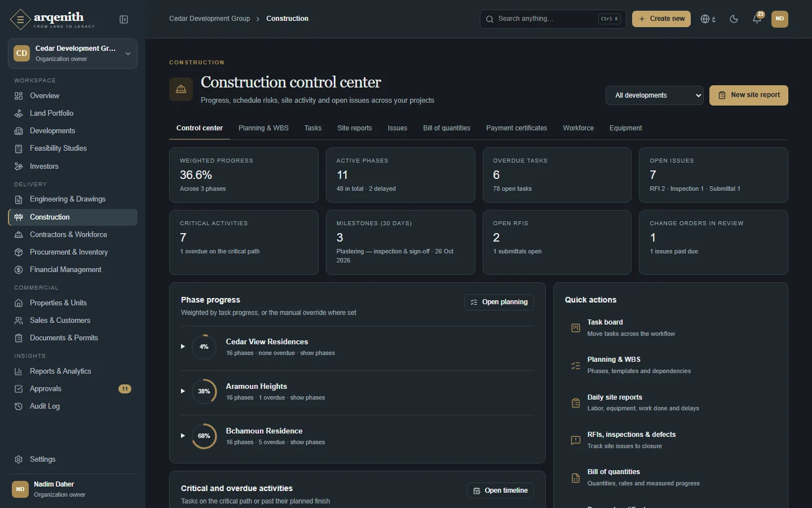Image resolution: width=812 pixels, height=508 pixels.
Task: Click the Bill of quantities quick action icon
Action: (576, 478)
